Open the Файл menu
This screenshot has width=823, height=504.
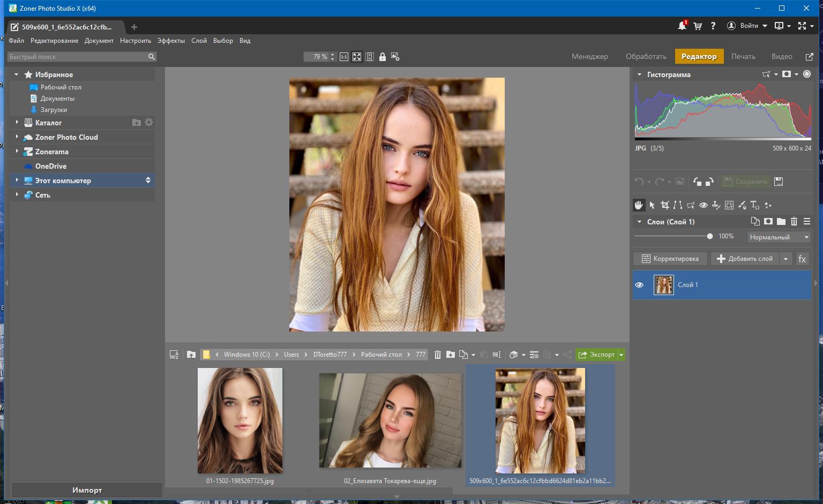(x=16, y=41)
